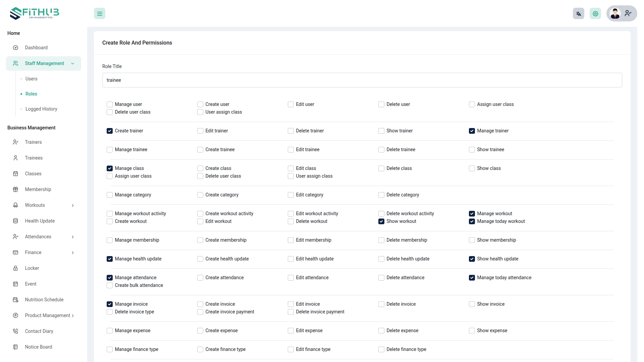Open the Notice Board link

[39, 347]
